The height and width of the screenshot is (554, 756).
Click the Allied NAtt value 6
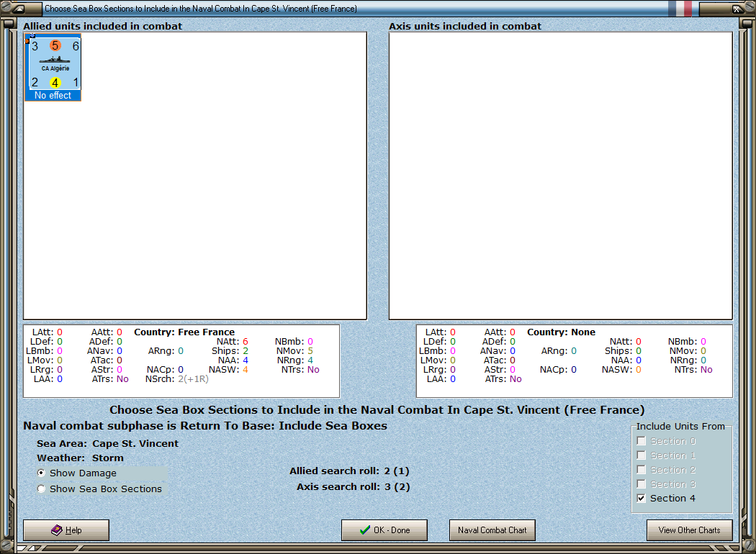point(246,342)
